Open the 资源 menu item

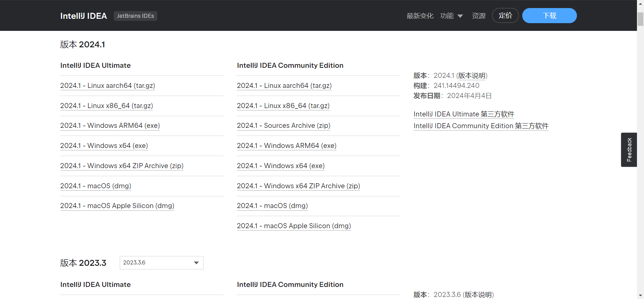pos(479,16)
